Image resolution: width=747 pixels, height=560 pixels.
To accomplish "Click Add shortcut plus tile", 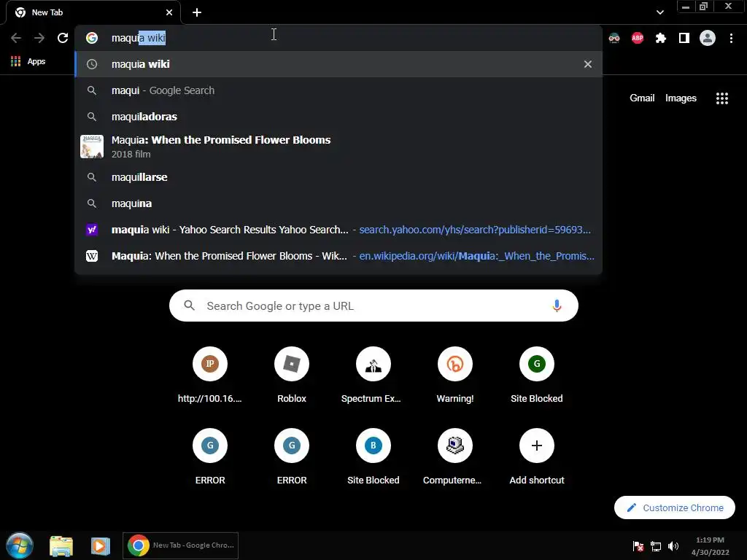I will coord(536,457).
